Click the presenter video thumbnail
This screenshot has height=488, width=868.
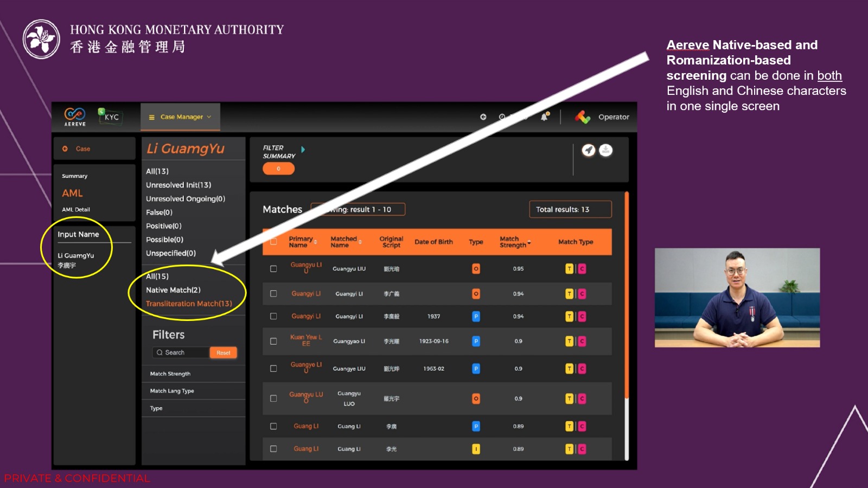[x=737, y=298]
